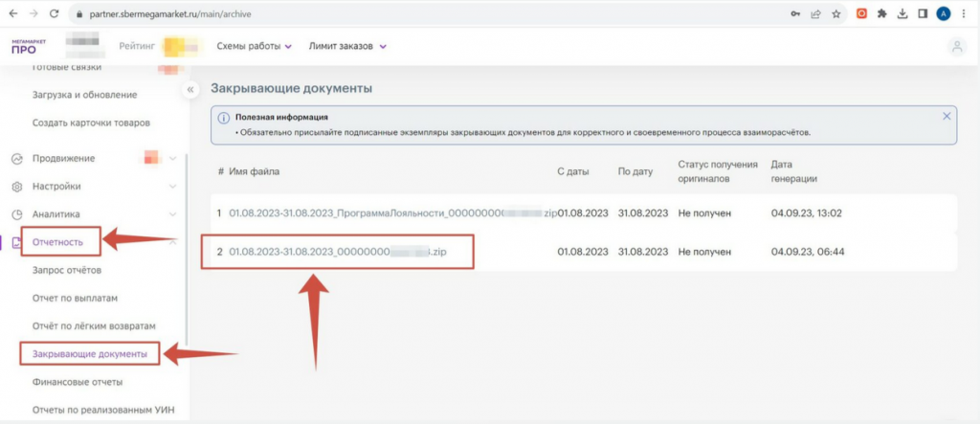Select Закрывающие документы in sidebar
Image resolution: width=980 pixels, height=424 pixels.
89,354
